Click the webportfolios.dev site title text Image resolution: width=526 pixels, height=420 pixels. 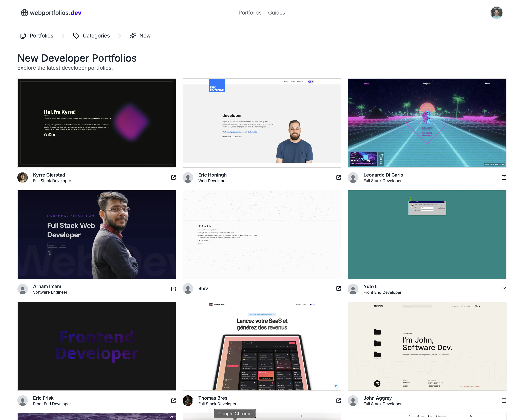[x=56, y=13]
